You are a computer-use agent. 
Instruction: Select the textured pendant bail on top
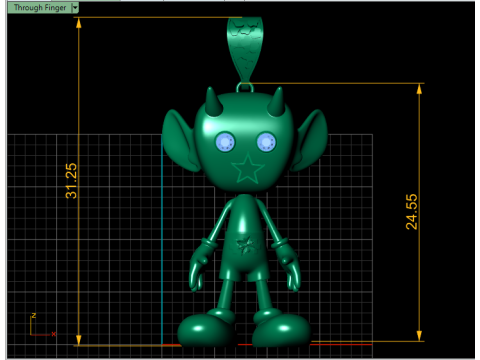click(245, 49)
